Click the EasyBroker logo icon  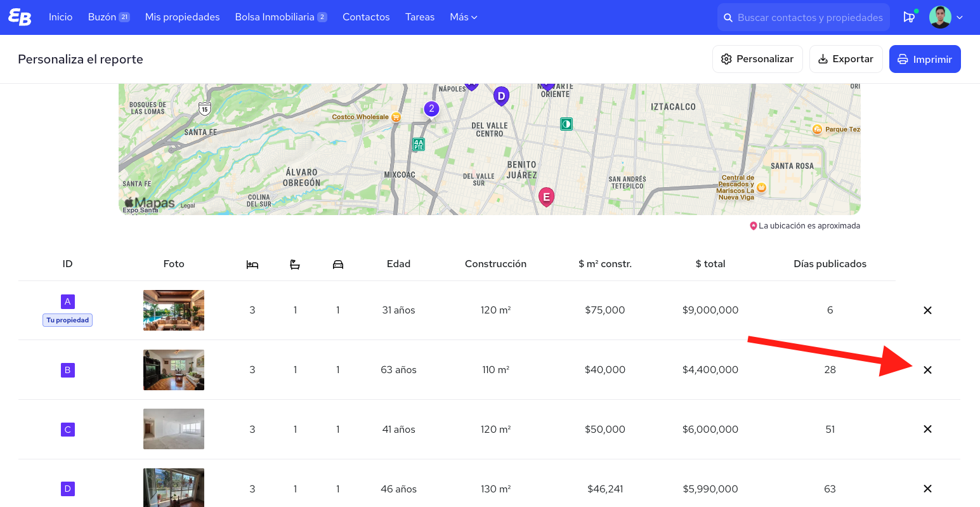point(20,17)
